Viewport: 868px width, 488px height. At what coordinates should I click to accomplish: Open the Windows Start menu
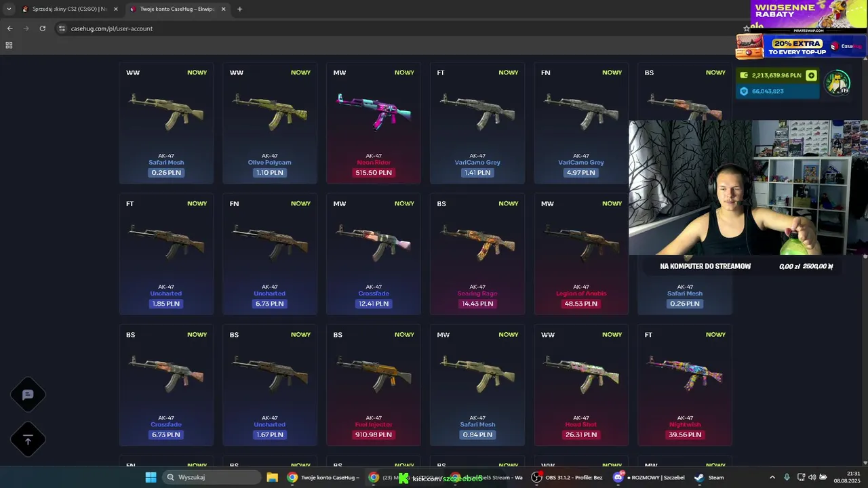[x=151, y=477]
